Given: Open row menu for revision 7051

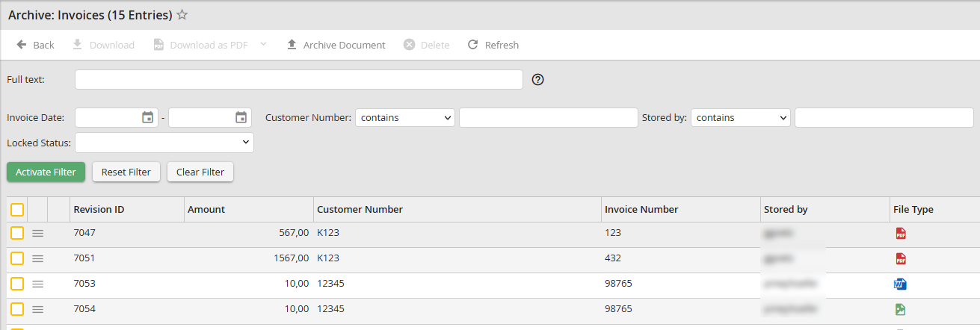Looking at the screenshot, I should click(37, 259).
